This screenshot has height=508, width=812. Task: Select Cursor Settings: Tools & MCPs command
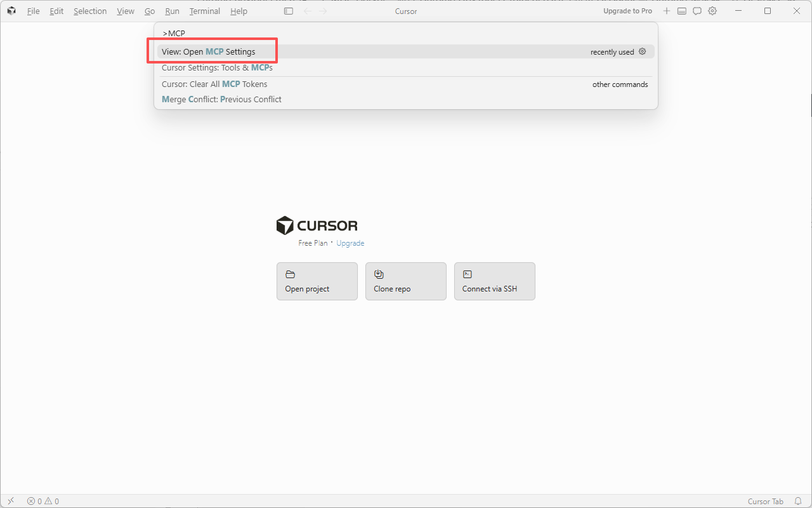(406, 67)
